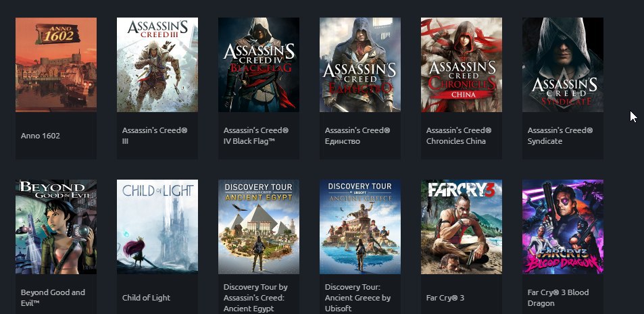The height and width of the screenshot is (314, 644).
Task: Open the Far Cry 3 cover image
Action: pyautogui.click(x=462, y=227)
